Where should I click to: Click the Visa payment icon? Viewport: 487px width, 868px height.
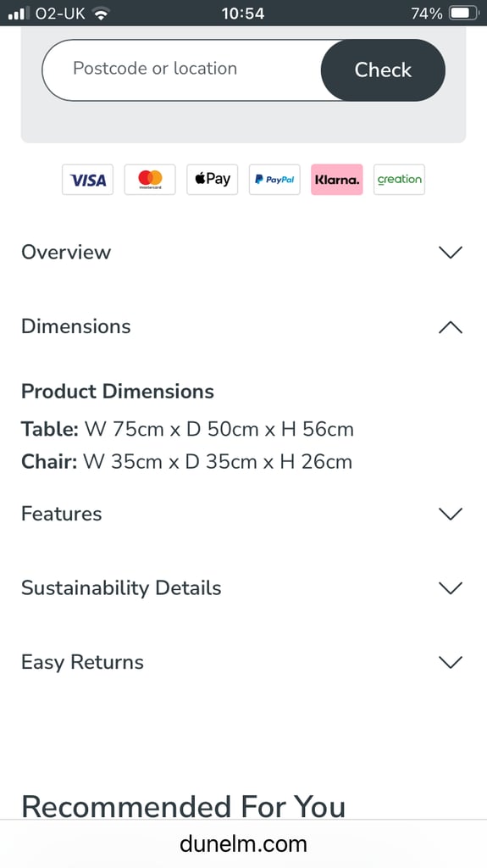click(87, 180)
